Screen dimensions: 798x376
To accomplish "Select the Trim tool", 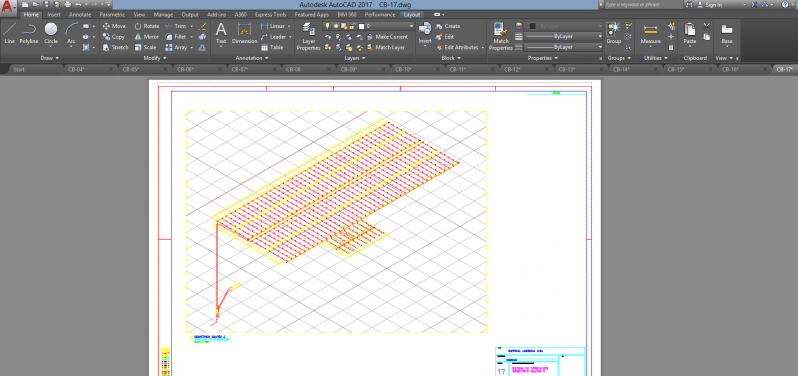I will coord(176,26).
